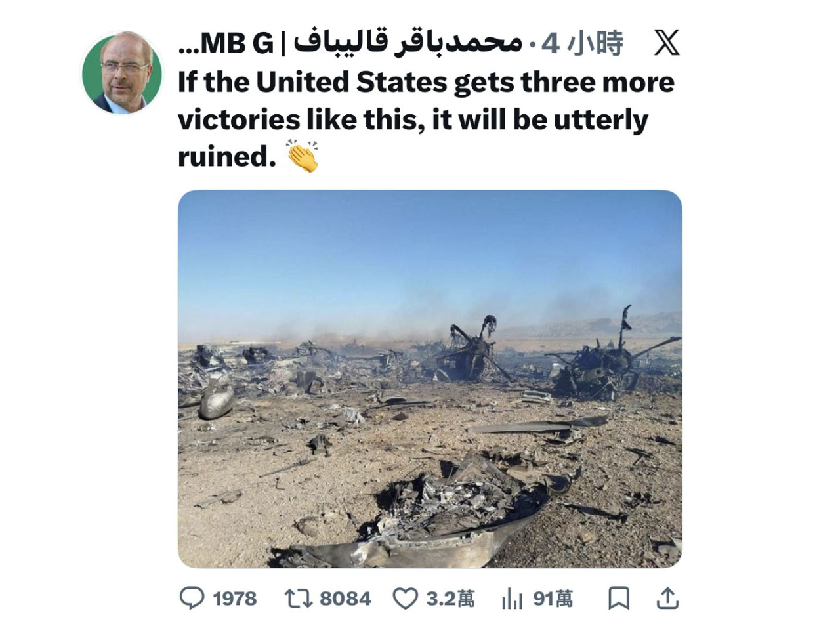This screenshot has width=840, height=630.
Task: Click the 8084 repost count
Action: point(345,598)
